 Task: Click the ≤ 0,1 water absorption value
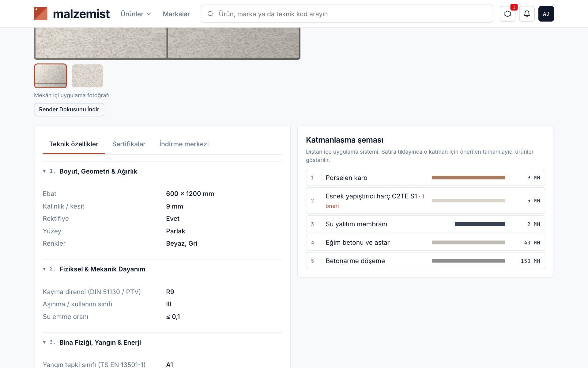coord(173,317)
